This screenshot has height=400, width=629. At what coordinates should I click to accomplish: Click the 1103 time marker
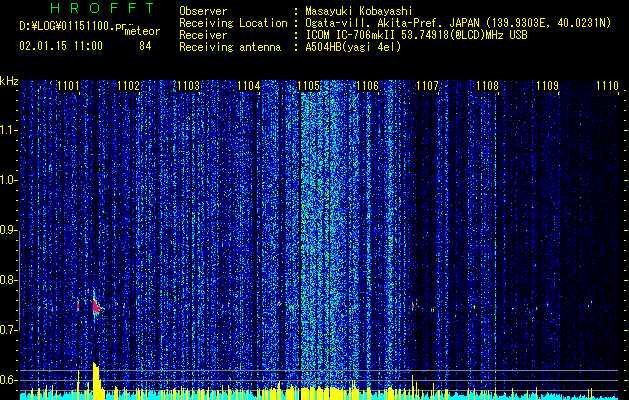click(x=188, y=85)
